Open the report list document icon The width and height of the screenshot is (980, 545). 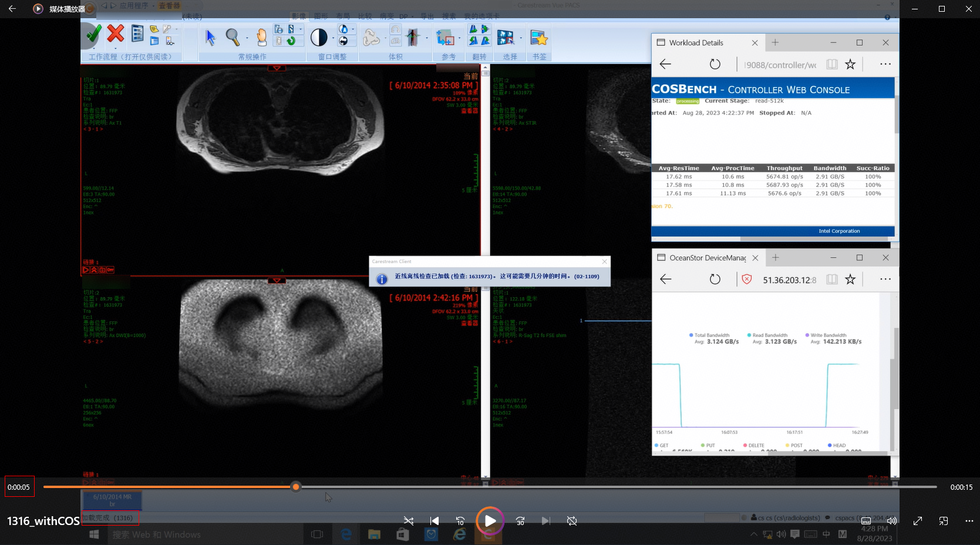(x=137, y=33)
